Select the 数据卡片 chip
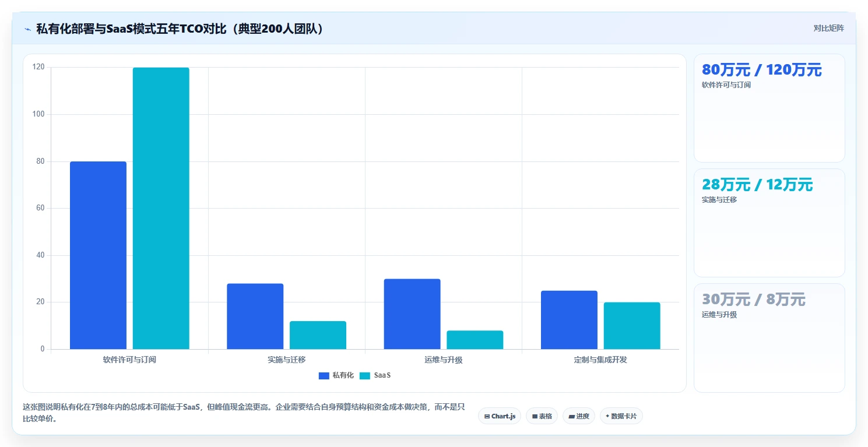 pyautogui.click(x=621, y=416)
